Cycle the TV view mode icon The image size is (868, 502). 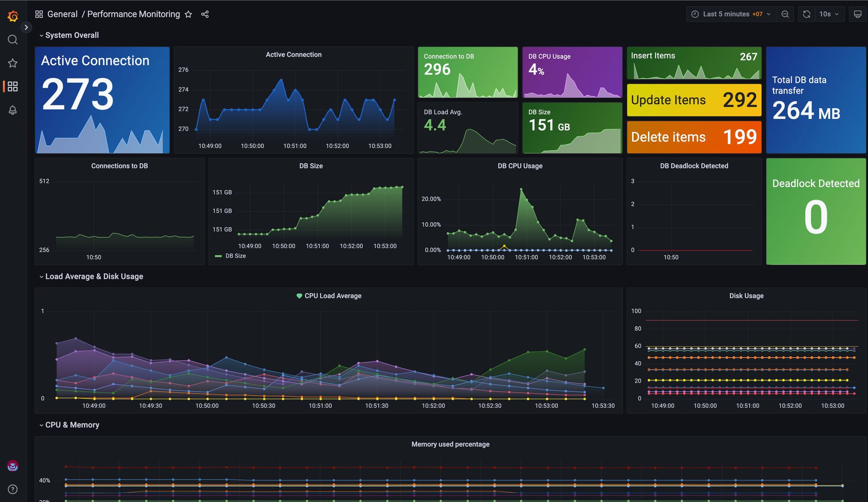click(857, 14)
